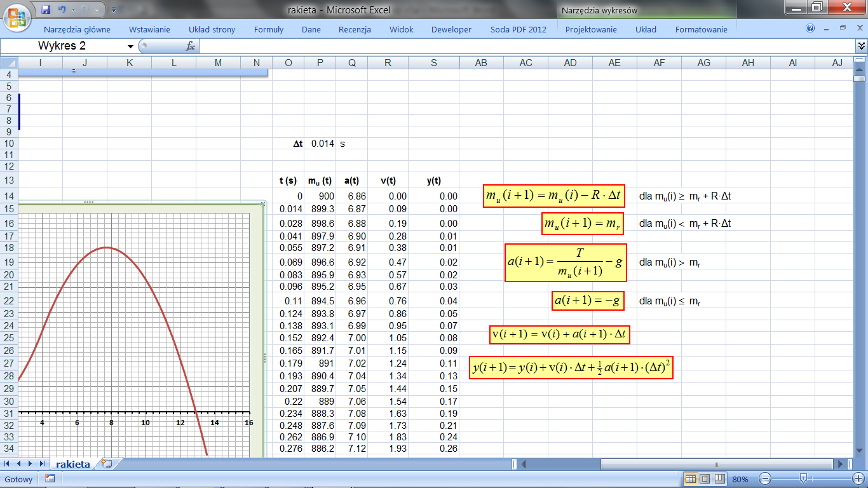Open the Deweloper ribbon tab

coord(451,29)
